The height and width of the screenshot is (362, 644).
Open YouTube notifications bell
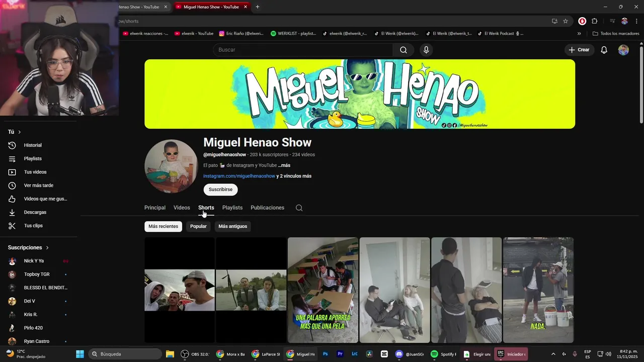(x=604, y=50)
